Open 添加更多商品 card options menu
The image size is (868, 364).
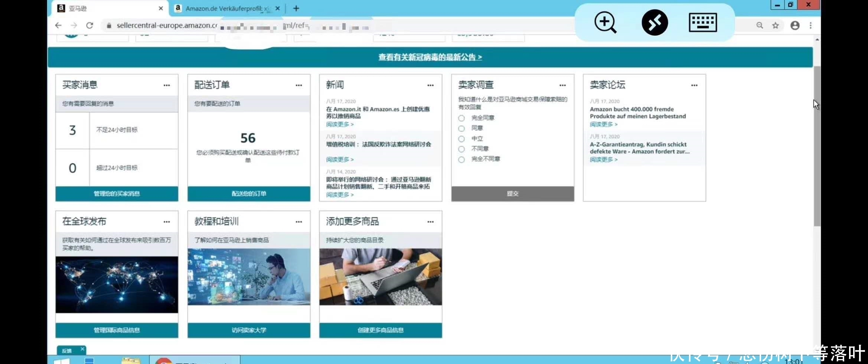pyautogui.click(x=430, y=222)
